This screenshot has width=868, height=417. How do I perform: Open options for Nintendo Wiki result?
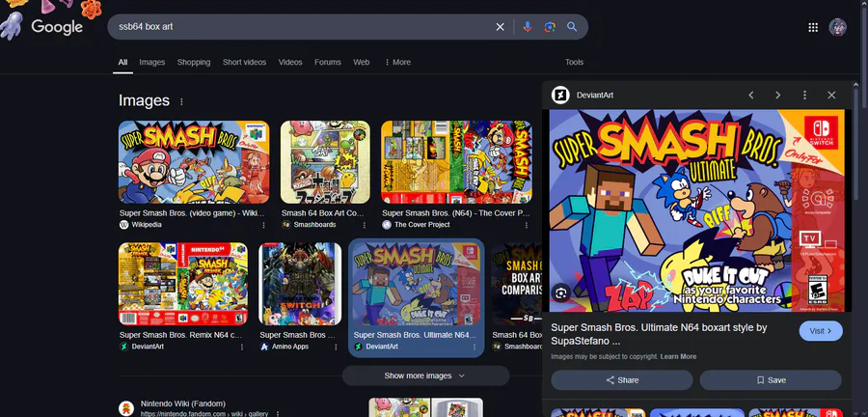277,414
